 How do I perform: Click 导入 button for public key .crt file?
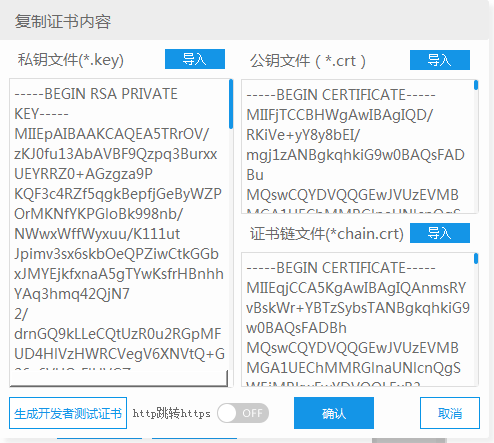pyautogui.click(x=440, y=60)
